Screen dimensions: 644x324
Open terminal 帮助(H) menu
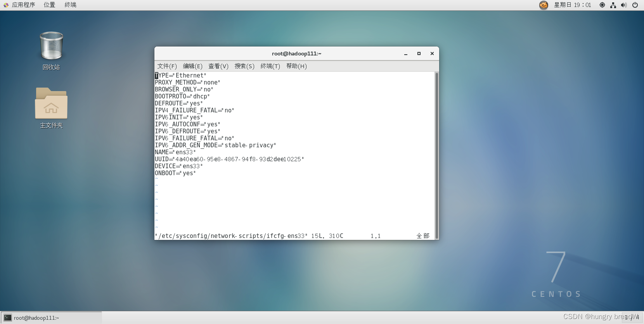point(296,66)
